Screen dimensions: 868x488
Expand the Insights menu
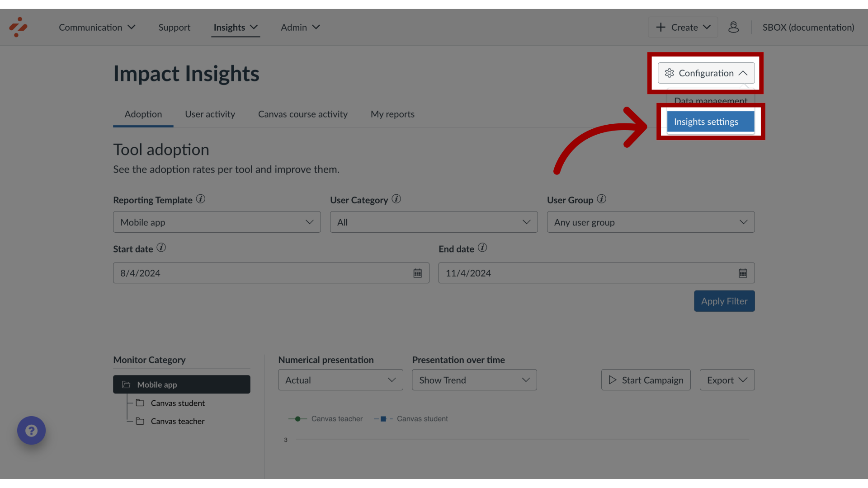pyautogui.click(x=236, y=27)
